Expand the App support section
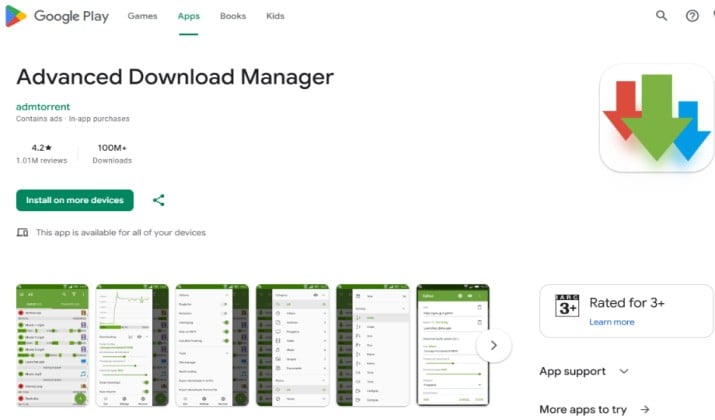This screenshot has width=715, height=420. (584, 371)
